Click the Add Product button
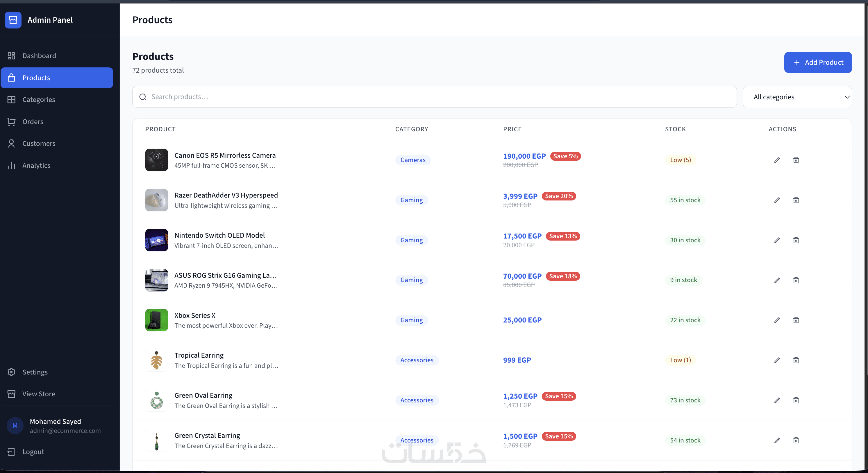The height and width of the screenshot is (473, 868). pyautogui.click(x=818, y=62)
